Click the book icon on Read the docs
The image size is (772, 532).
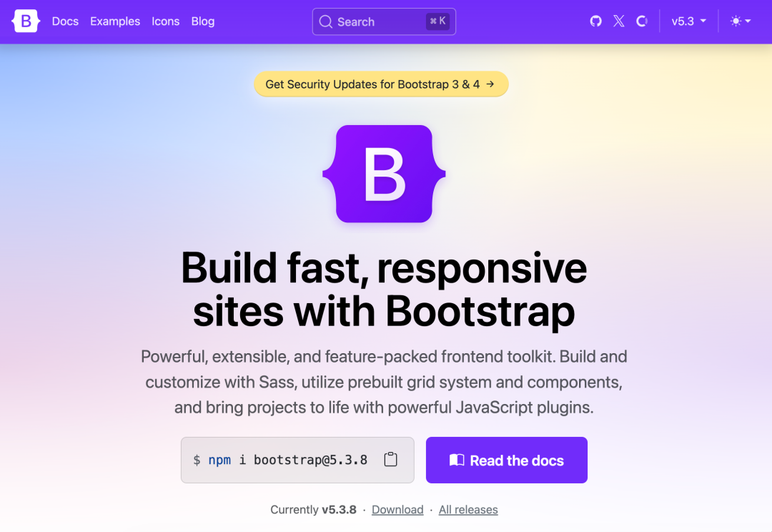(456, 460)
